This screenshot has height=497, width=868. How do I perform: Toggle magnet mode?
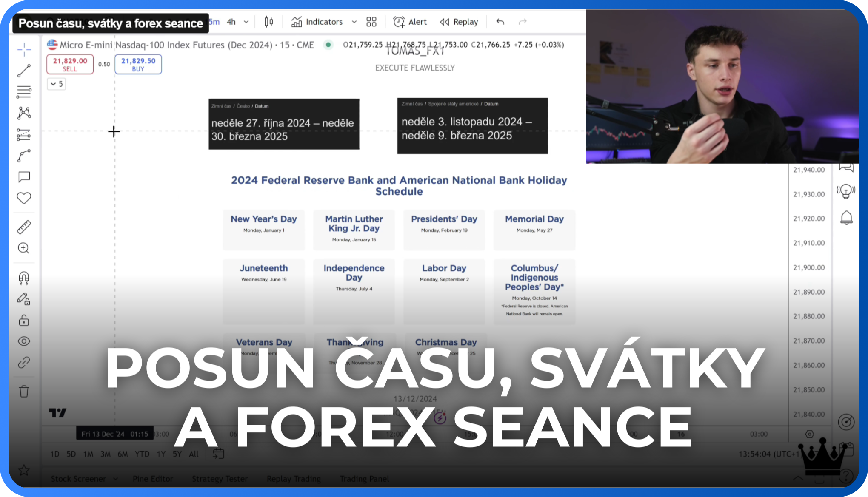[24, 278]
